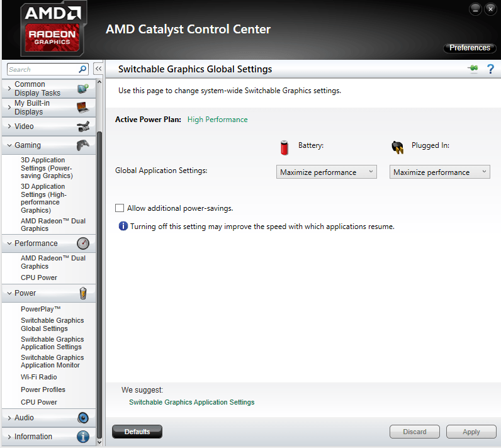The image size is (501, 448).
Task: Open Switchable Graphics Application Settings in sidebar
Action: 52,343
